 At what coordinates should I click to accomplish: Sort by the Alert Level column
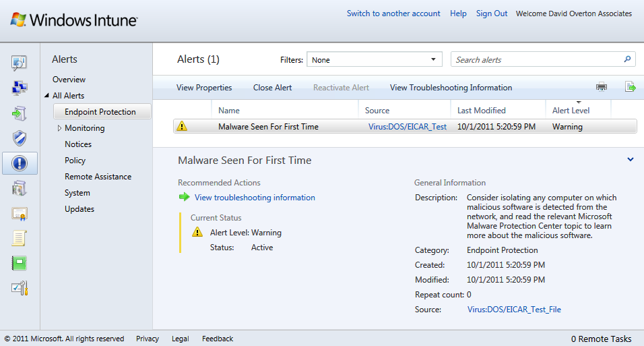tap(571, 110)
